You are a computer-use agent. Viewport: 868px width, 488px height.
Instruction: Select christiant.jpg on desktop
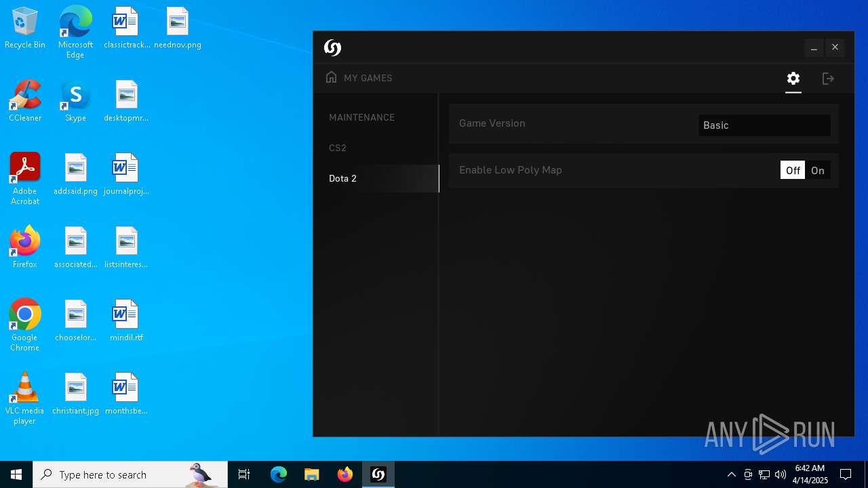pyautogui.click(x=75, y=394)
